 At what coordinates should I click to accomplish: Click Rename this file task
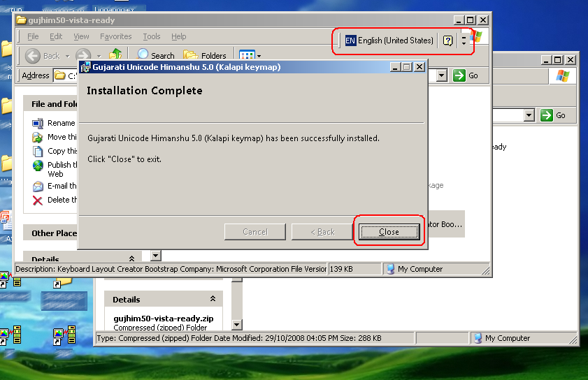tap(54, 123)
